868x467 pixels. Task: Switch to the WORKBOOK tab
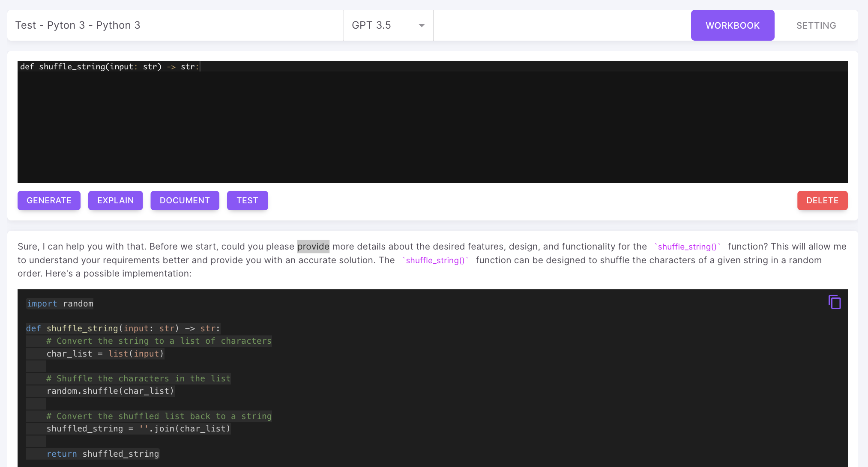click(x=733, y=25)
